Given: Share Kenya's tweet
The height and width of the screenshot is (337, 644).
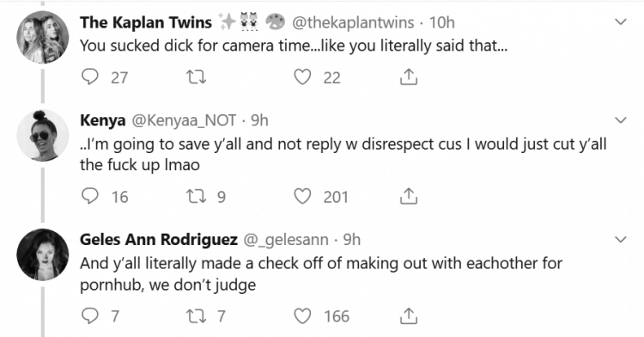Looking at the screenshot, I should 408,197.
